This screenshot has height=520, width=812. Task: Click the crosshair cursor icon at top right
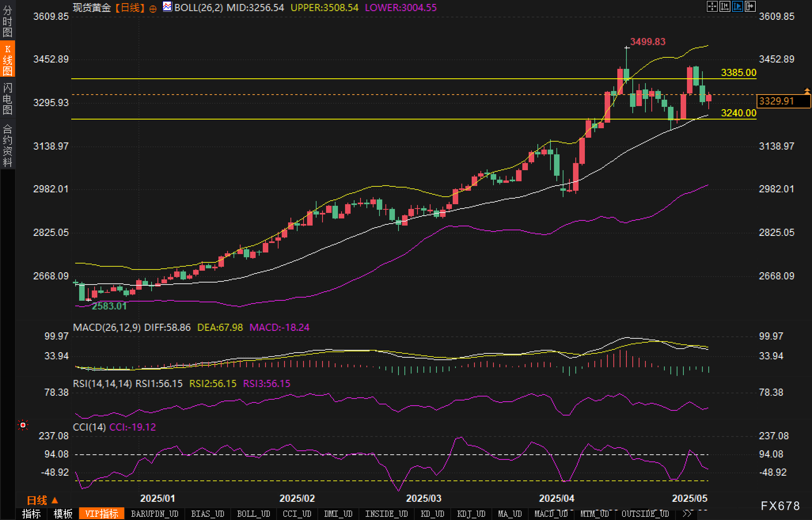click(712, 6)
